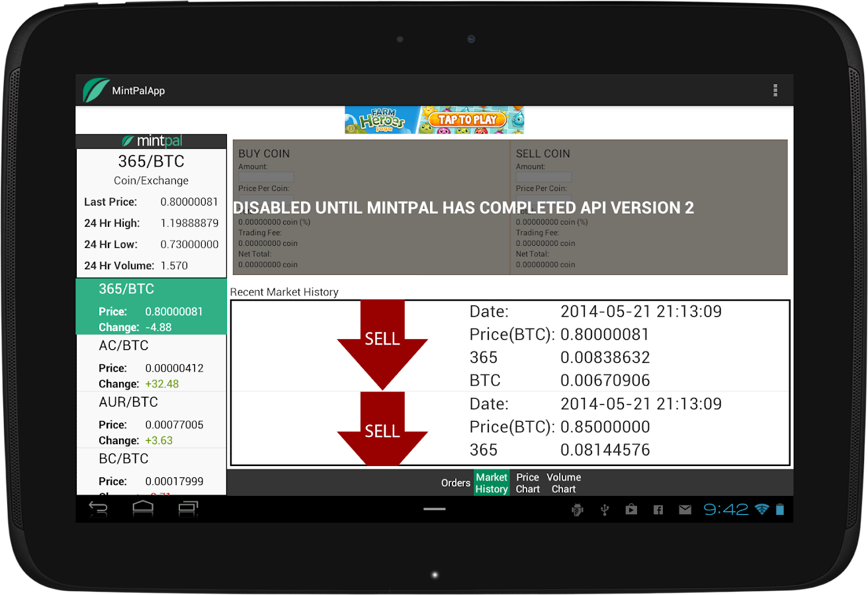Viewport: 868px width, 595px height.
Task: Tap the AC/BTC change +32.48
Action: [162, 383]
